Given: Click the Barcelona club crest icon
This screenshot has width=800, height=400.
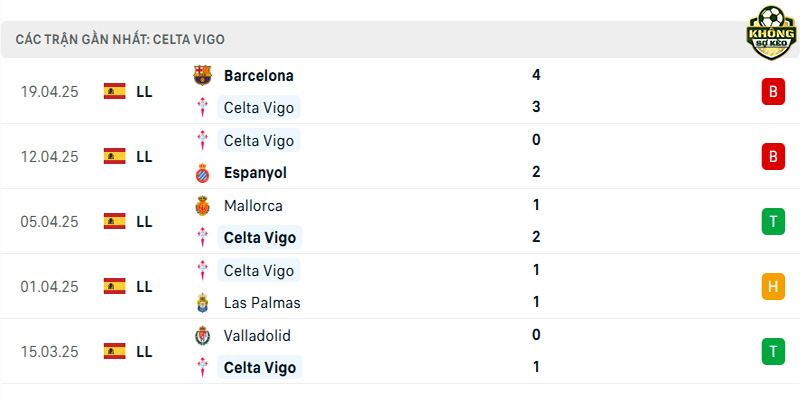Looking at the screenshot, I should (x=203, y=76).
